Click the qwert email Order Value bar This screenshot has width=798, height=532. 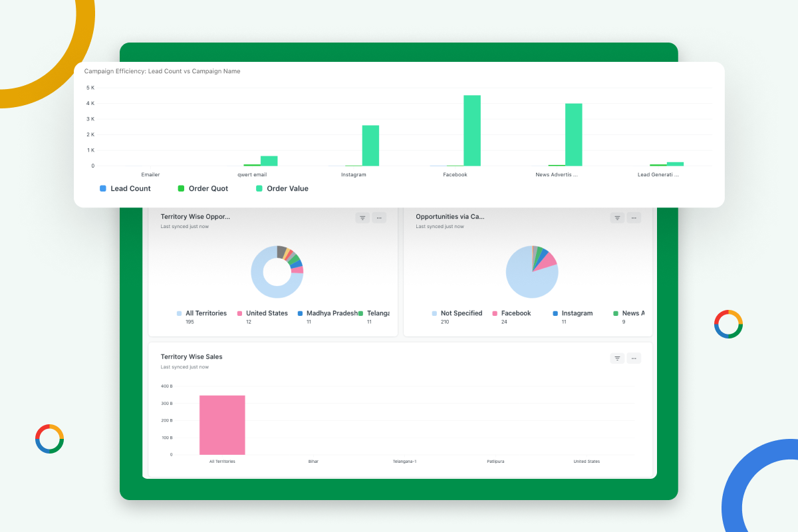(x=269, y=161)
